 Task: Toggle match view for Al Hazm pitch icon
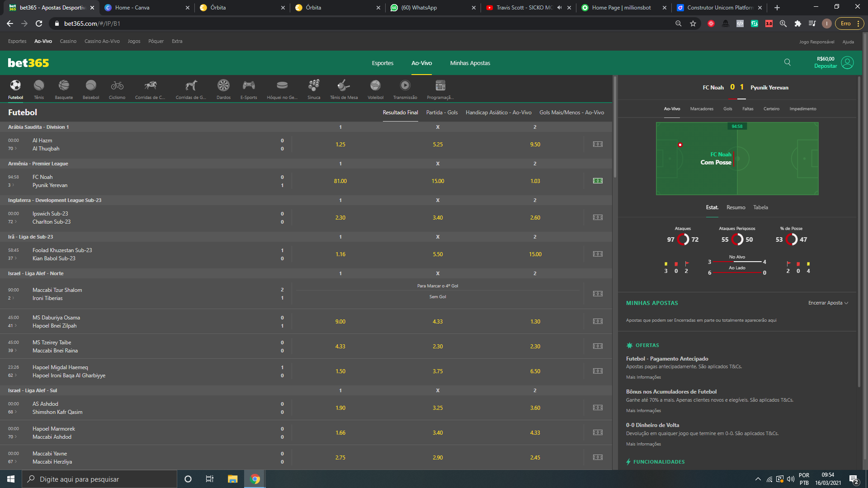pos(598,144)
